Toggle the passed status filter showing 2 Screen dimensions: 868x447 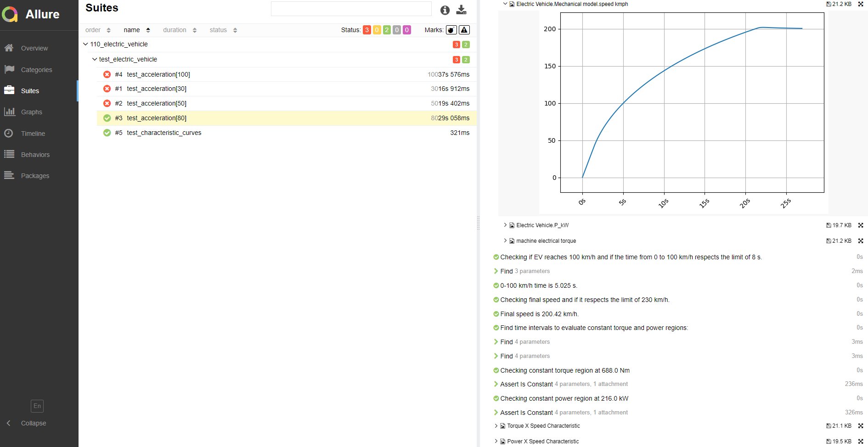pos(387,30)
